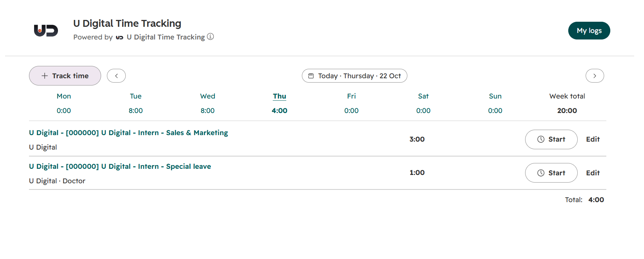Open My logs
The height and width of the screenshot is (259, 644).
click(589, 31)
